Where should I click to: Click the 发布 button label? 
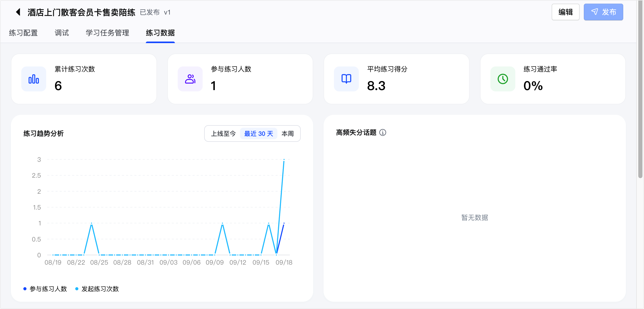pos(609,12)
